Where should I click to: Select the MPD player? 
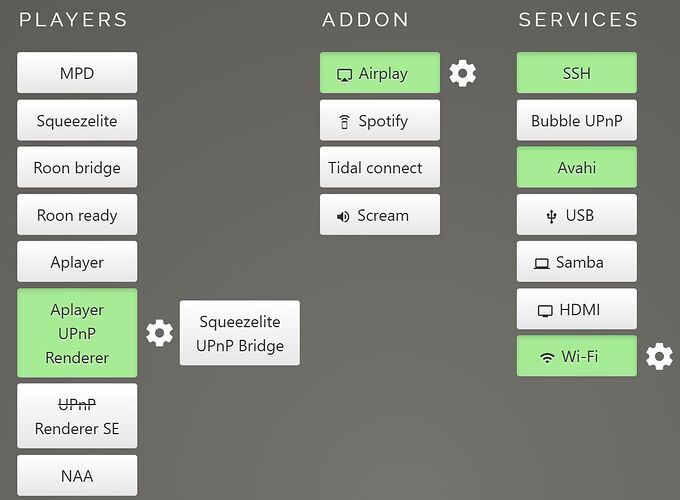coord(77,73)
